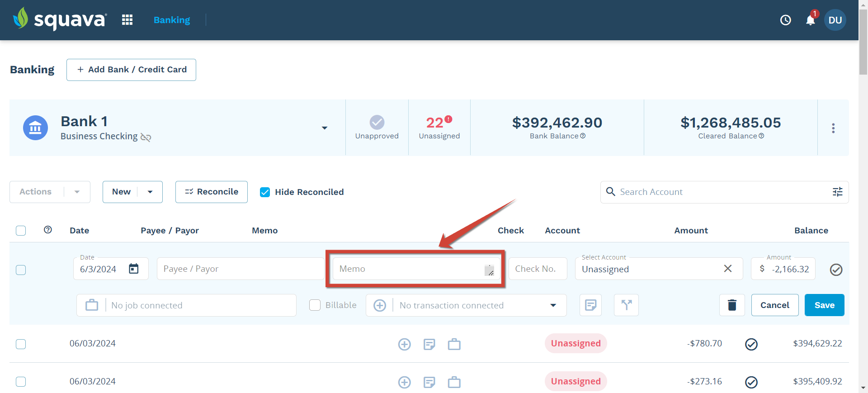Open the DU user avatar menu
This screenshot has width=868, height=393.
click(x=835, y=20)
